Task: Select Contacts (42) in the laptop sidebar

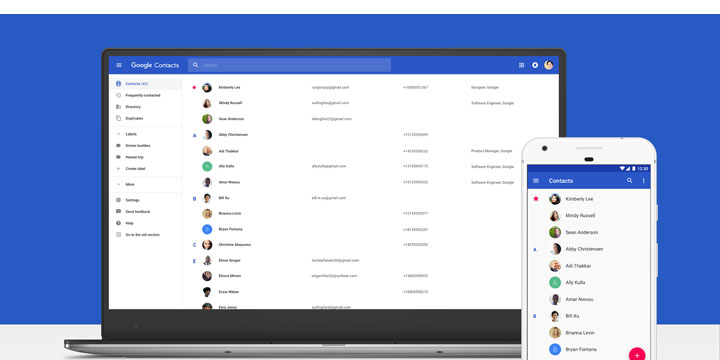Action: 146,84
